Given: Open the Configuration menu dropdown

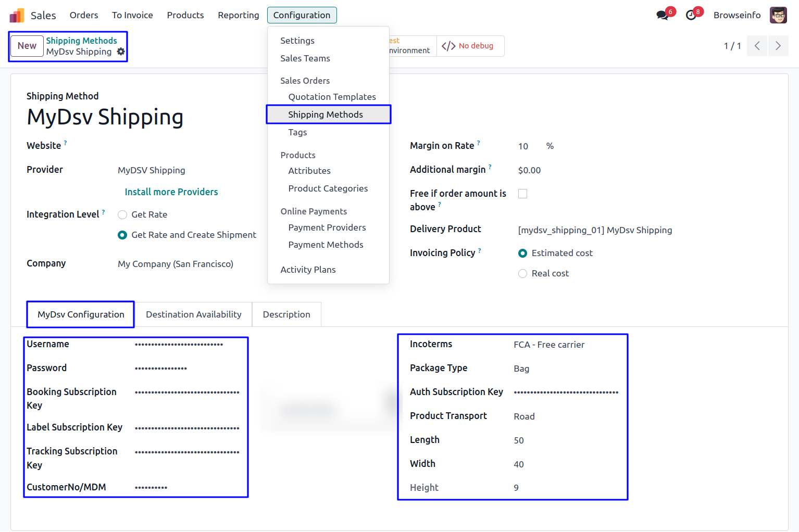Looking at the screenshot, I should tap(302, 15).
